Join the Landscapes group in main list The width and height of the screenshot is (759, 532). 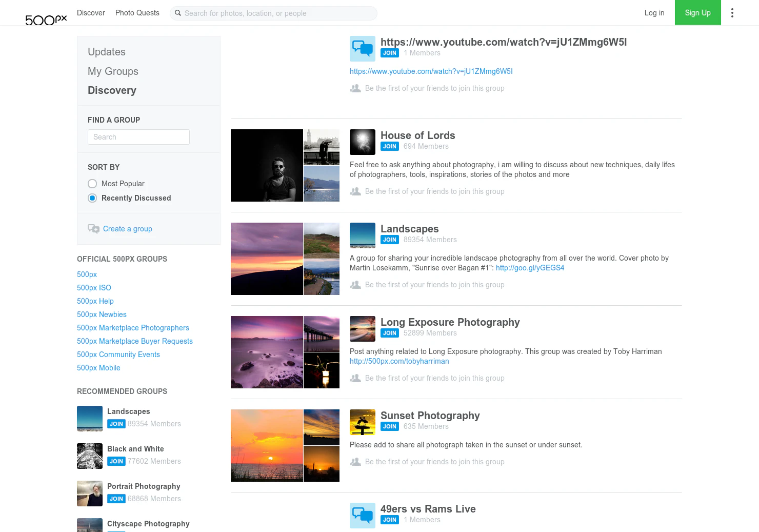[x=390, y=240]
